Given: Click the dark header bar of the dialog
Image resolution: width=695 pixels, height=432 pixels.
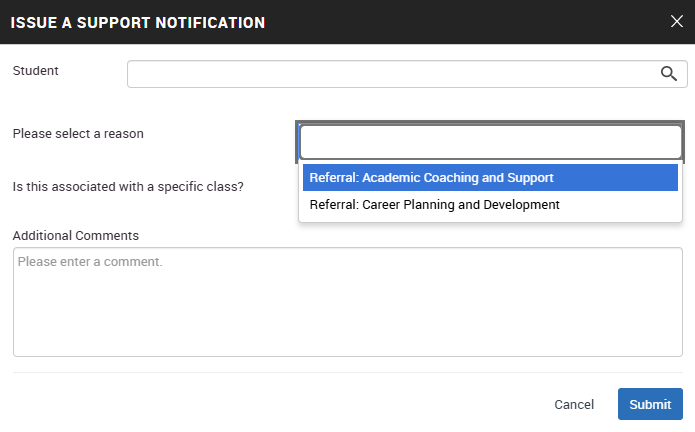Looking at the screenshot, I should [x=450, y=22].
